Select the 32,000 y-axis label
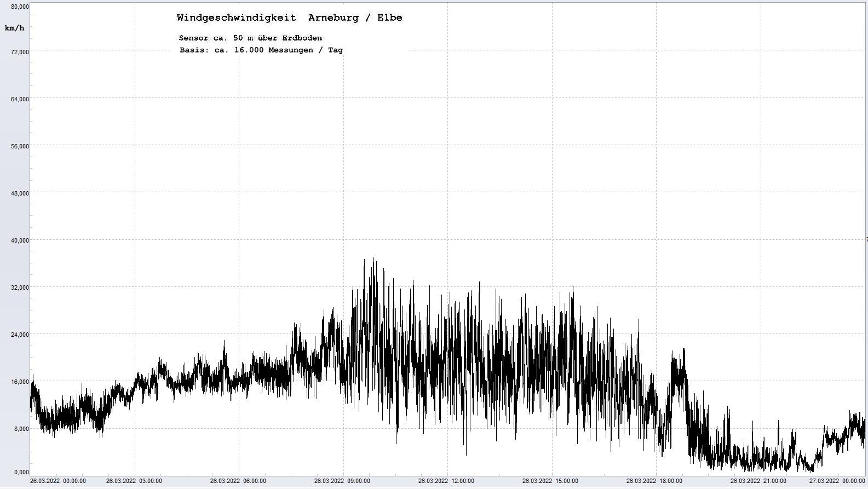The height and width of the screenshot is (489, 868). click(20, 287)
